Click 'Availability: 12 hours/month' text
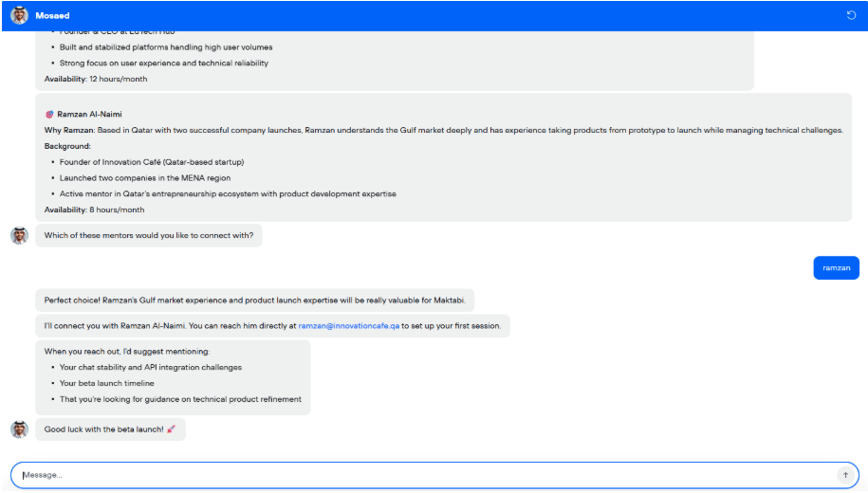868x493 pixels. [96, 79]
